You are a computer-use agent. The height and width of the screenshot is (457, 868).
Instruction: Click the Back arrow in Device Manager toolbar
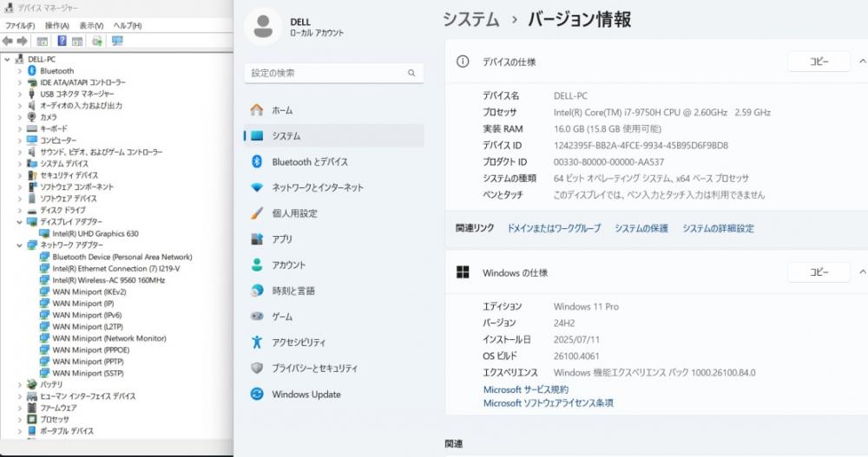[7, 41]
